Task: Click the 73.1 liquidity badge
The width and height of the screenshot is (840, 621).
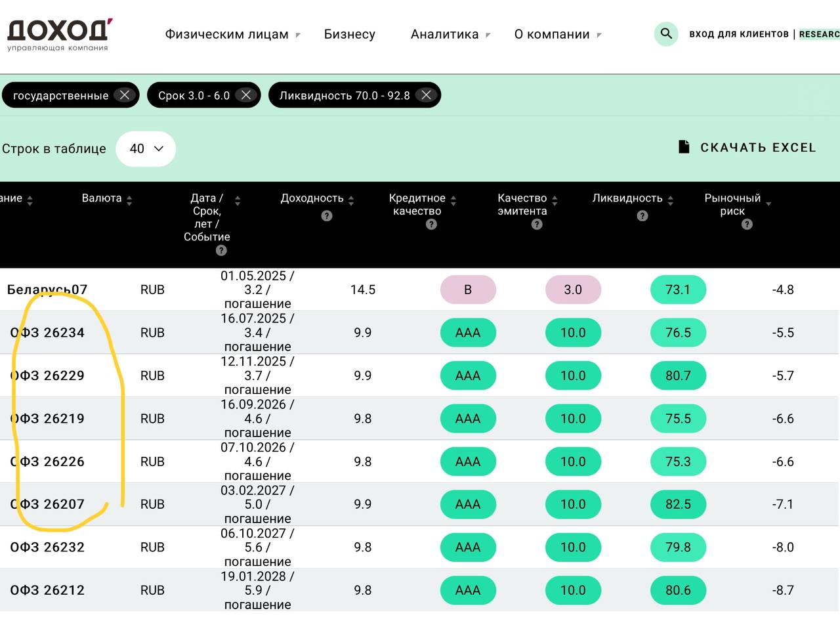Action: pos(678,289)
